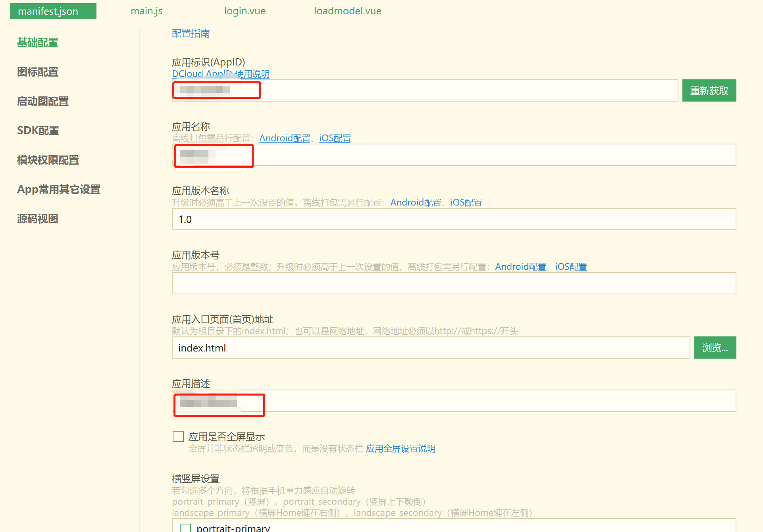
Task: Open the 应用全屏设置说明 link
Action: [x=400, y=448]
